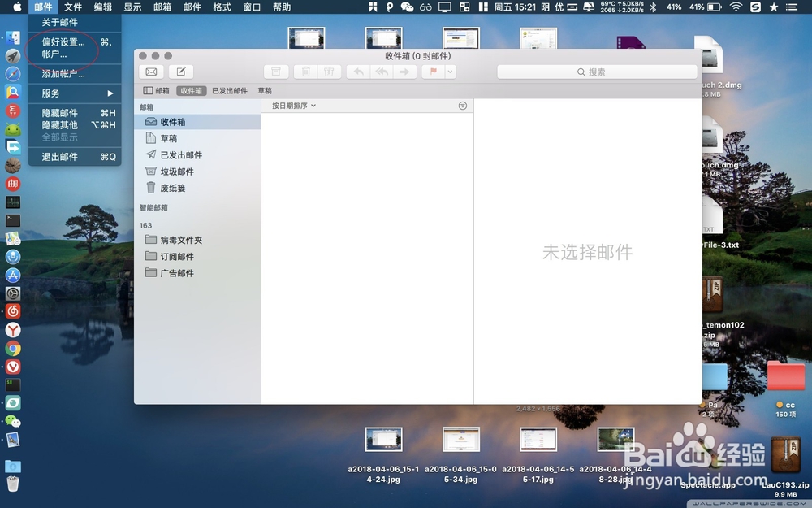Click the Get Mail envelope toolbar icon
812x508 pixels.
(151, 72)
